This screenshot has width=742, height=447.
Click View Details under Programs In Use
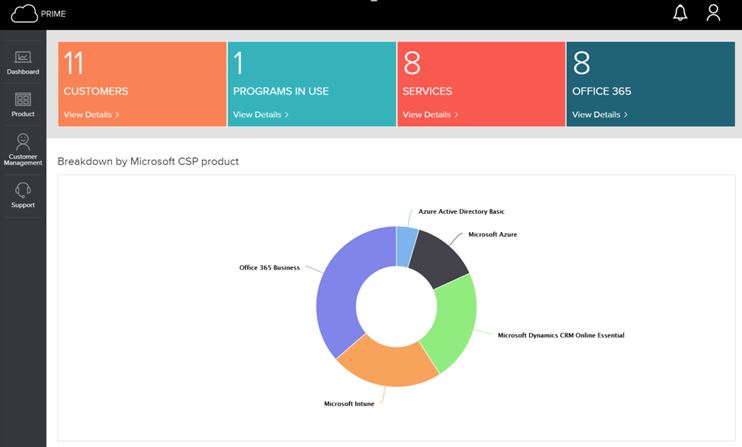pos(261,115)
